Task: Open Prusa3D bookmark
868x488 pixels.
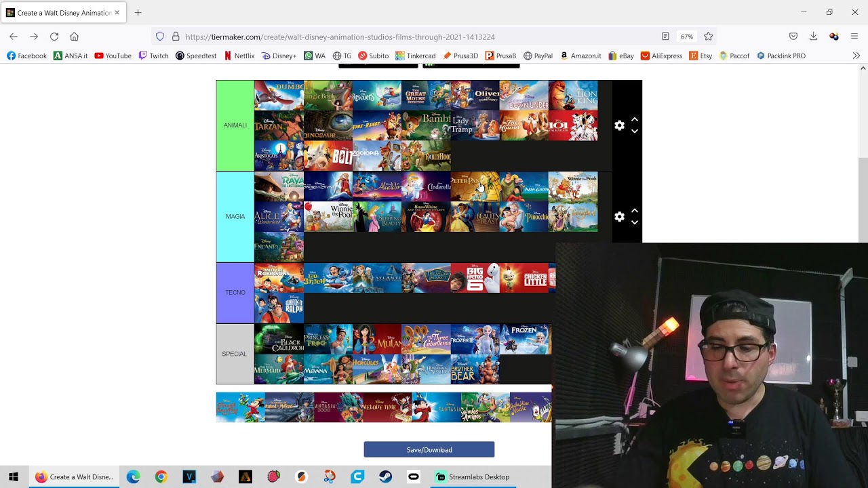Action: [x=461, y=56]
